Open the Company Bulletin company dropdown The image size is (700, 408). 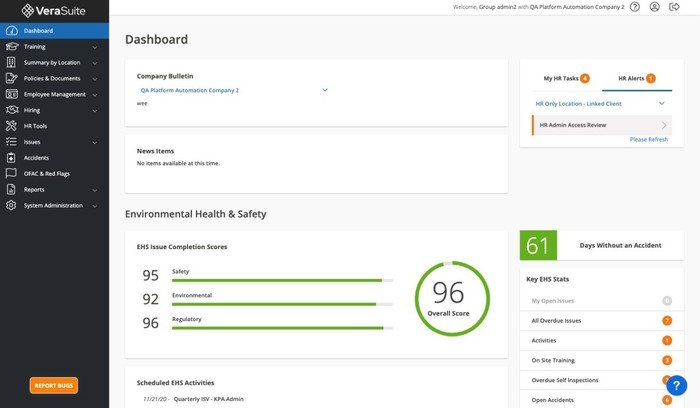click(x=234, y=90)
